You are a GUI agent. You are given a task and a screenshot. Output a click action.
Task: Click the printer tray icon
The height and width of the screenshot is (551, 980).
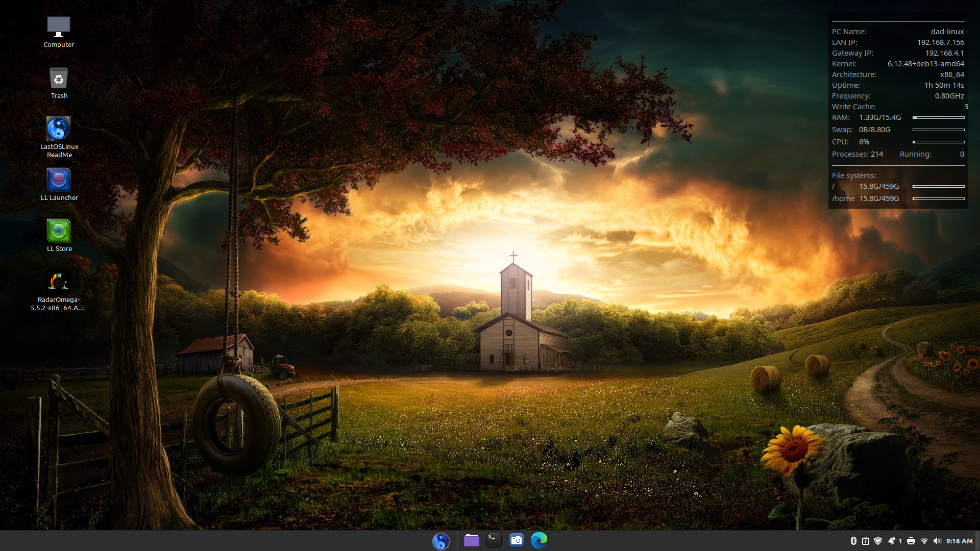(x=911, y=541)
